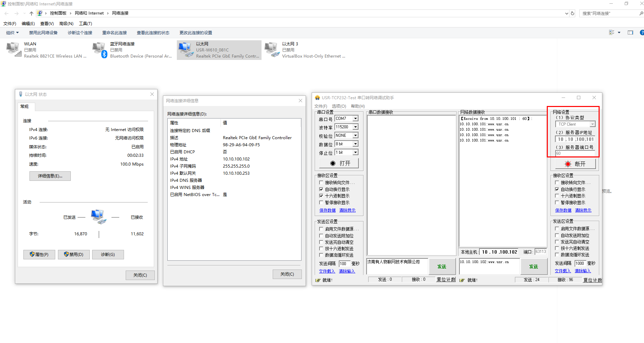Enable pause receive display (暂停接收显示) in the network receive settings
Viewport: 644px width, 343px height.
[x=557, y=202]
